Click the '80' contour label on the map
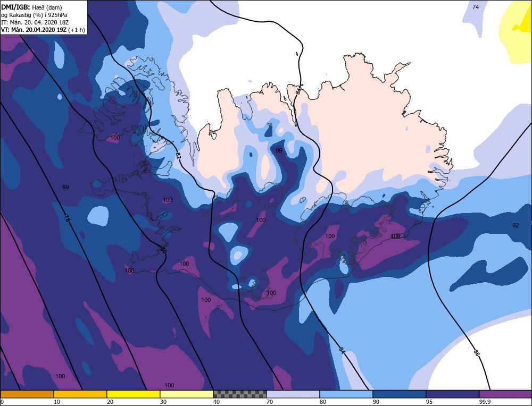The height and width of the screenshot is (406, 532). tap(163, 250)
